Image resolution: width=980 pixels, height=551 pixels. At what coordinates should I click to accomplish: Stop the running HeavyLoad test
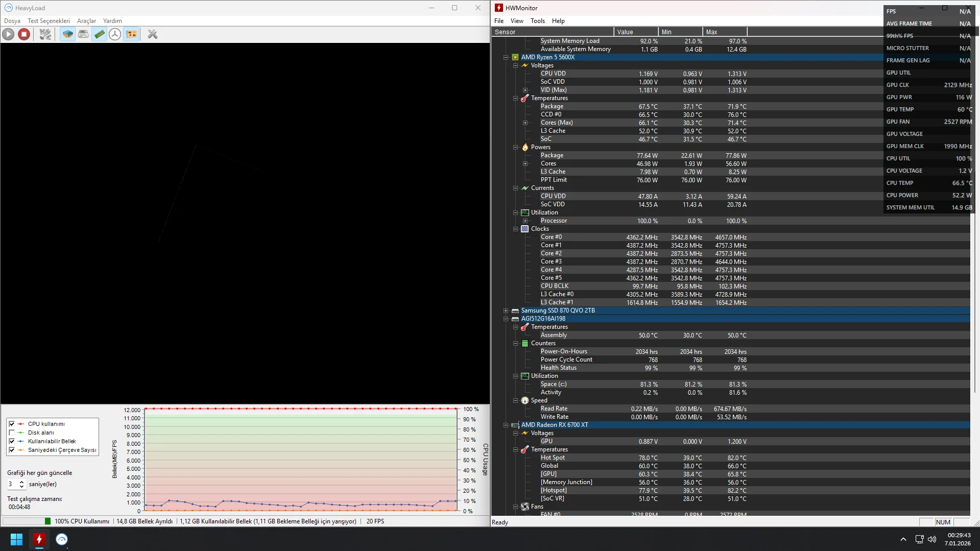[24, 34]
